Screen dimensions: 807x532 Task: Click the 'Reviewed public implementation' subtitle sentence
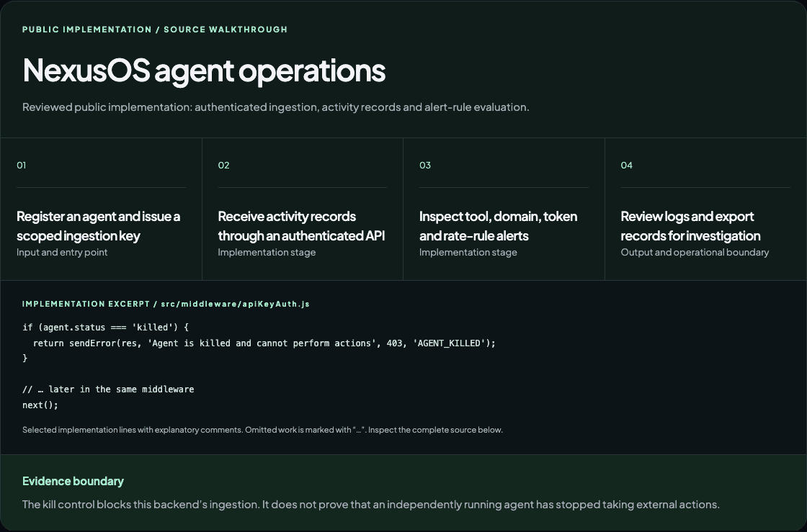pos(275,107)
